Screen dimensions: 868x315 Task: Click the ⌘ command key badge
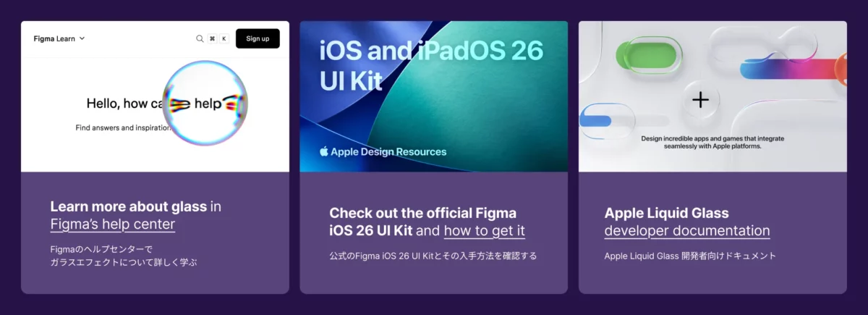[x=212, y=38]
